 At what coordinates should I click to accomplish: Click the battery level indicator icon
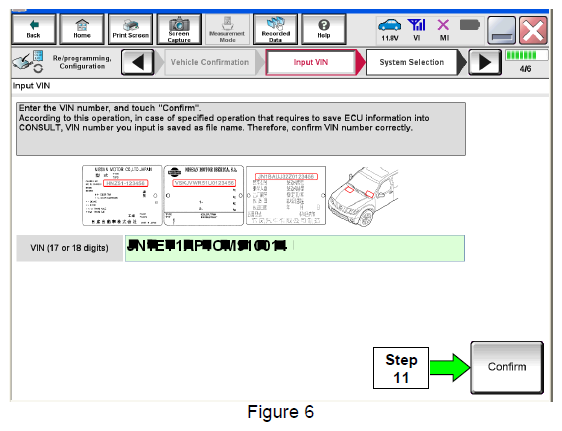[x=470, y=25]
